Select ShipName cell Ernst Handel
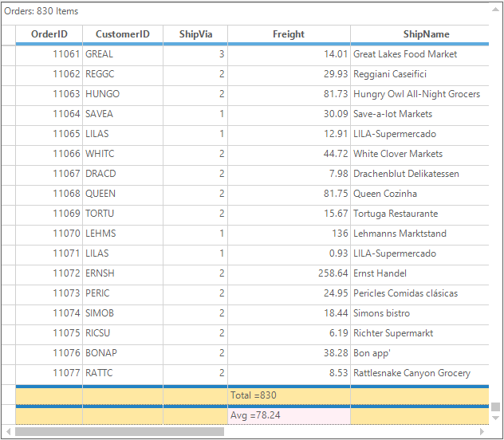This screenshot has height=440, width=504. click(x=419, y=275)
